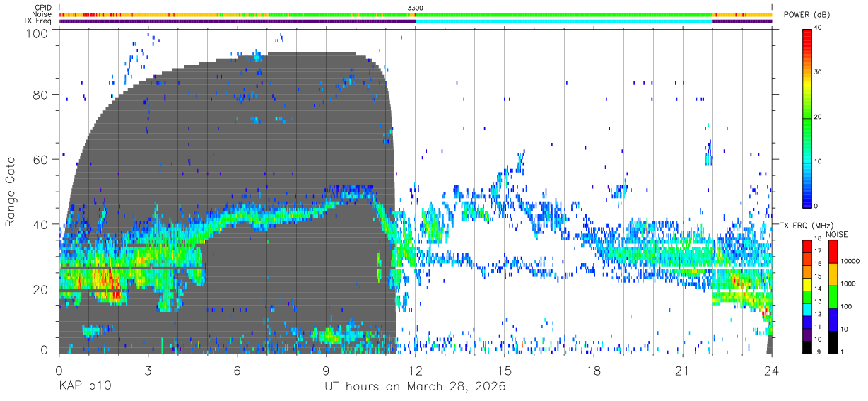The image size is (868, 401).
Task: Click the 'KAP b10' radar beam label
Action: pos(84,387)
